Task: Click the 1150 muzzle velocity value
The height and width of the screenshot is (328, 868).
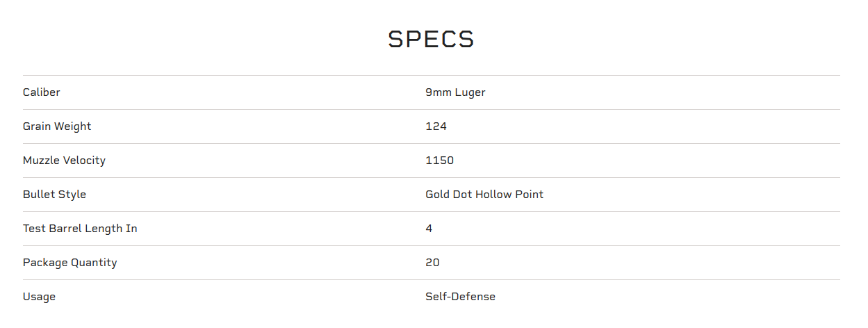Action: pos(439,161)
